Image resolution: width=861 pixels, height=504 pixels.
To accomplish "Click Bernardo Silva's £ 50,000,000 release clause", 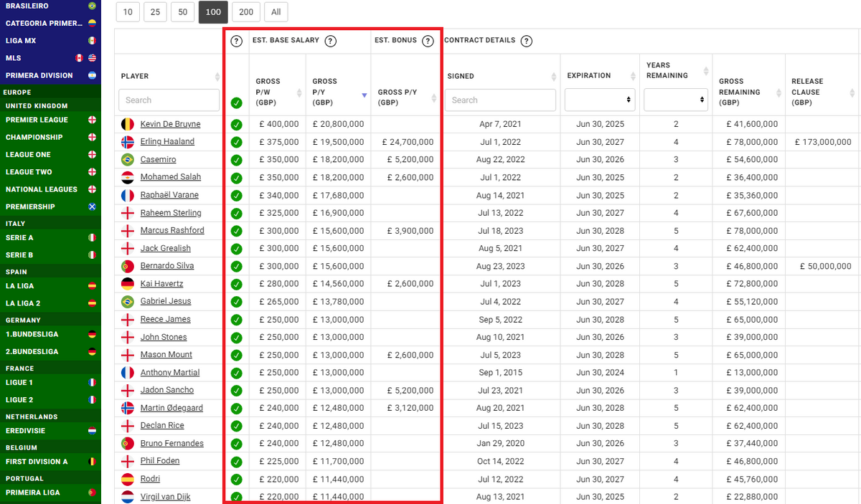I will [x=826, y=266].
